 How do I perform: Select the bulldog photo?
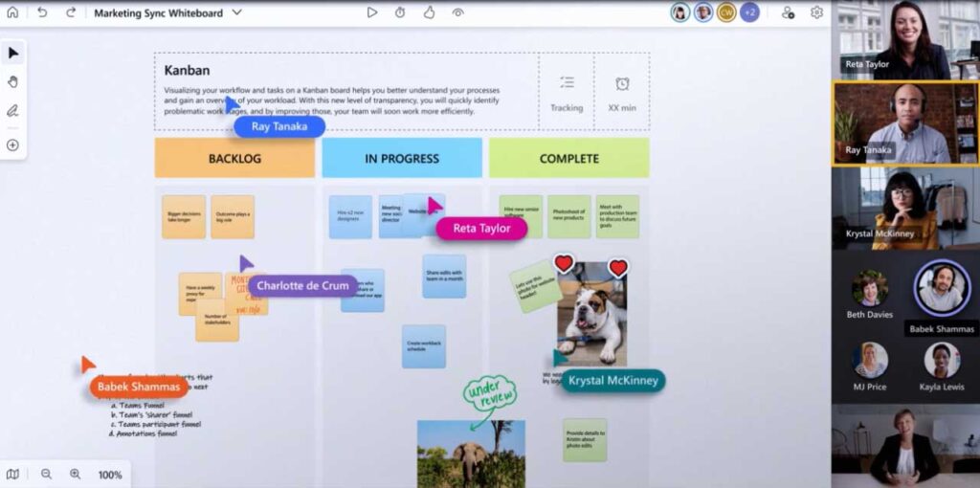coord(591,316)
